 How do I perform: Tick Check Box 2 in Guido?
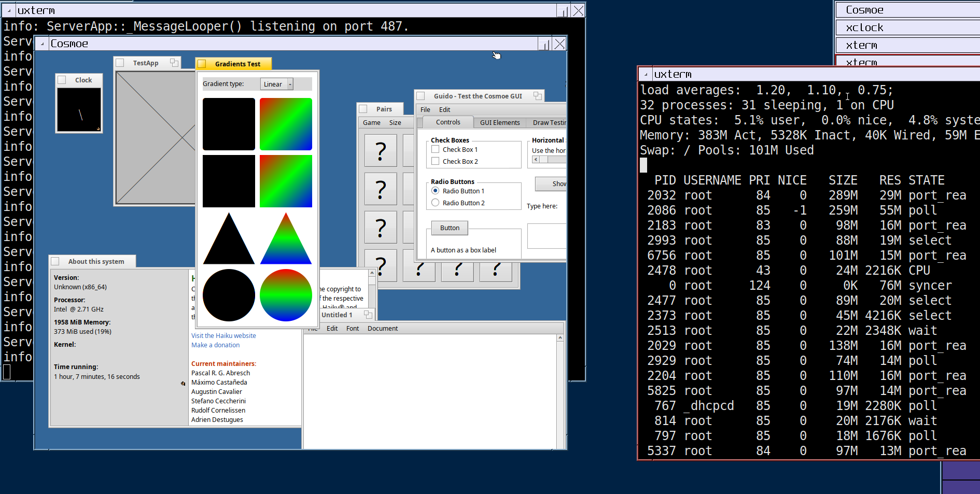[x=436, y=161]
